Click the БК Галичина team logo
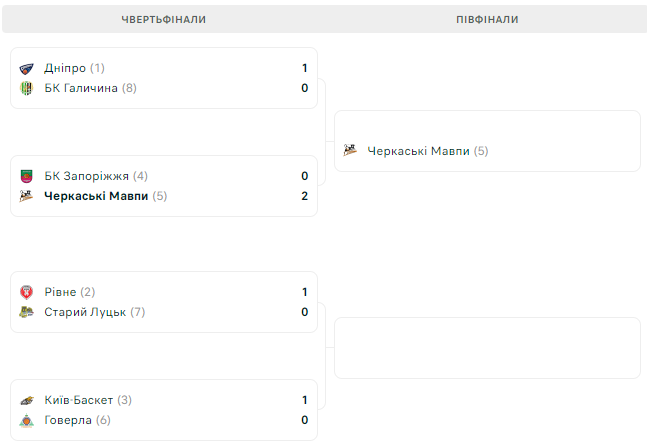This screenshot has height=447, width=647. (27, 88)
